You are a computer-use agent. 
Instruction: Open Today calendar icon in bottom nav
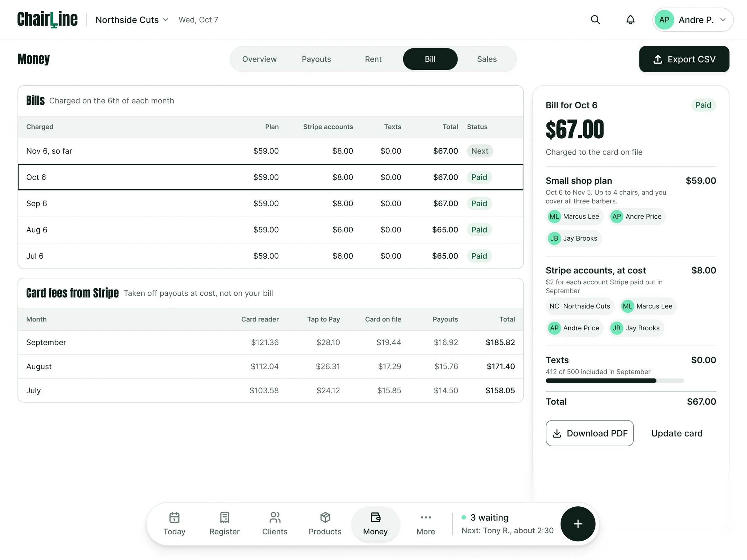pos(174,517)
